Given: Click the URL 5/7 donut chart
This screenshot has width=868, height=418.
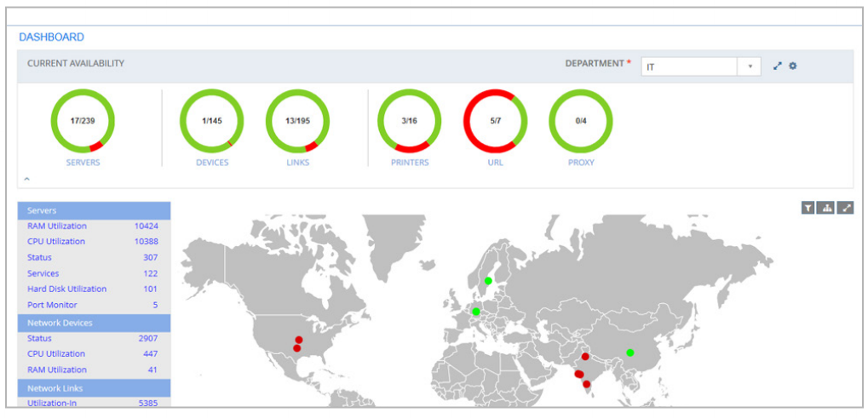Looking at the screenshot, I should pyautogui.click(x=495, y=121).
